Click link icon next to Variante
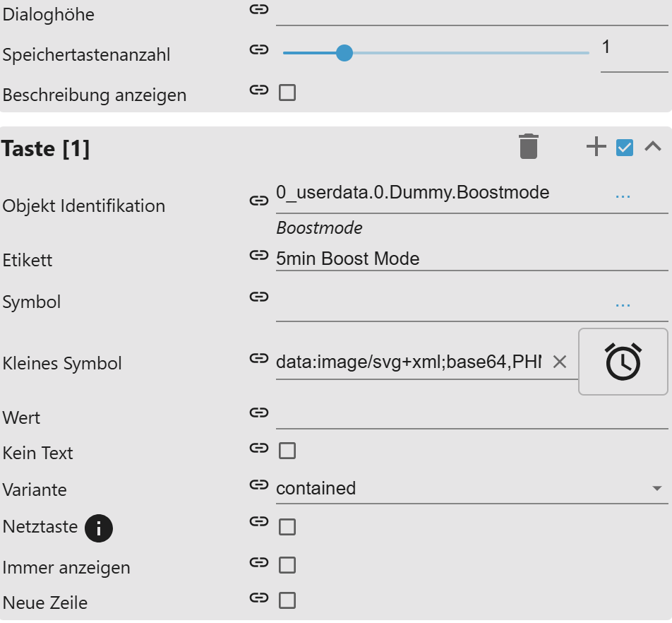 [259, 485]
